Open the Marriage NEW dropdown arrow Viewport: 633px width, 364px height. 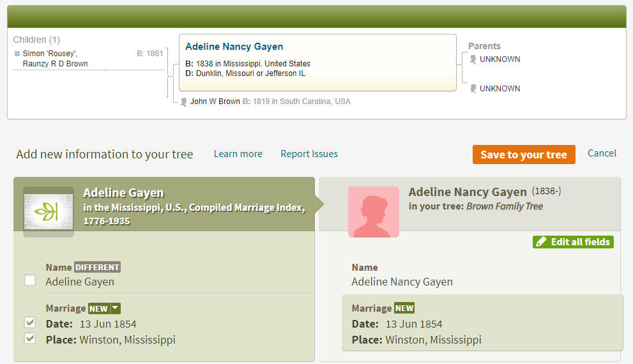tap(116, 308)
